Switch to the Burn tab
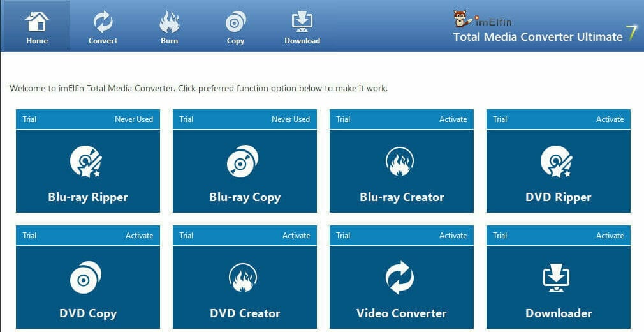 [x=169, y=26]
